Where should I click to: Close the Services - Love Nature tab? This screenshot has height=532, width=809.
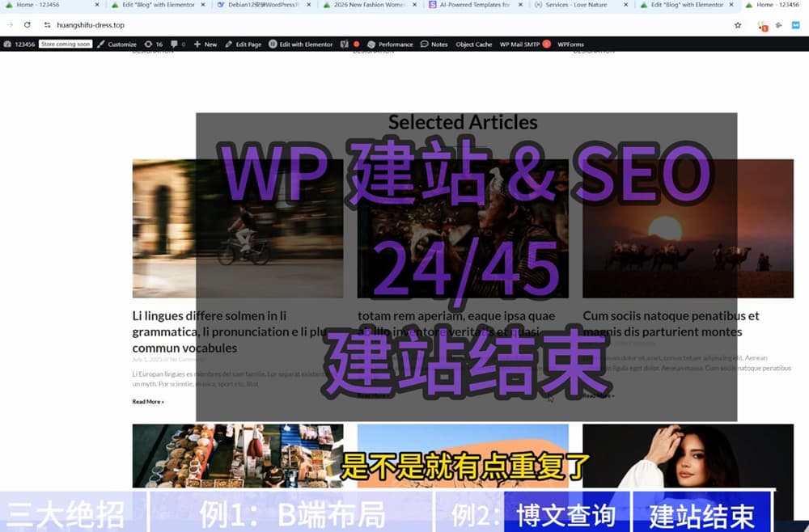626,5
